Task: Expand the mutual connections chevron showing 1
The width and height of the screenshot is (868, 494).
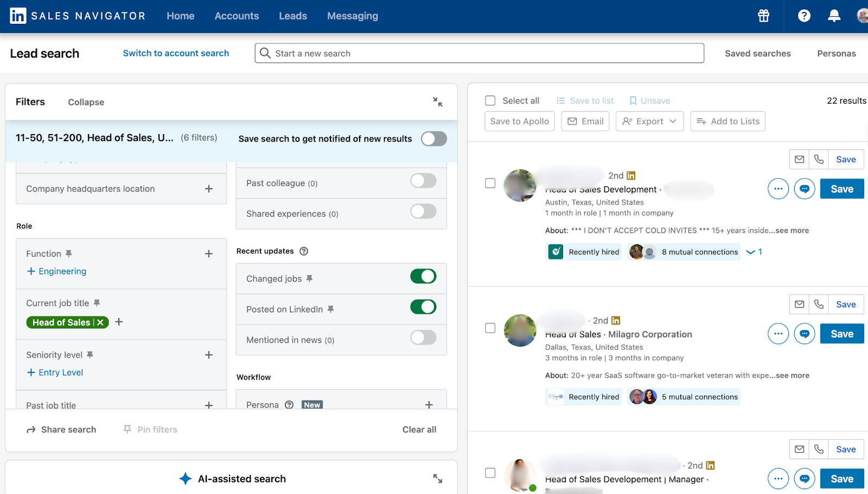Action: [x=754, y=252]
